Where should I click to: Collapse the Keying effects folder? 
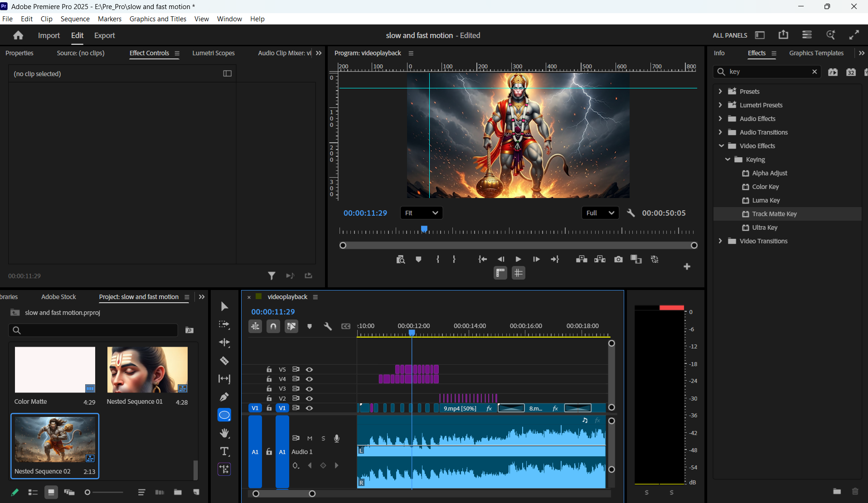727,159
